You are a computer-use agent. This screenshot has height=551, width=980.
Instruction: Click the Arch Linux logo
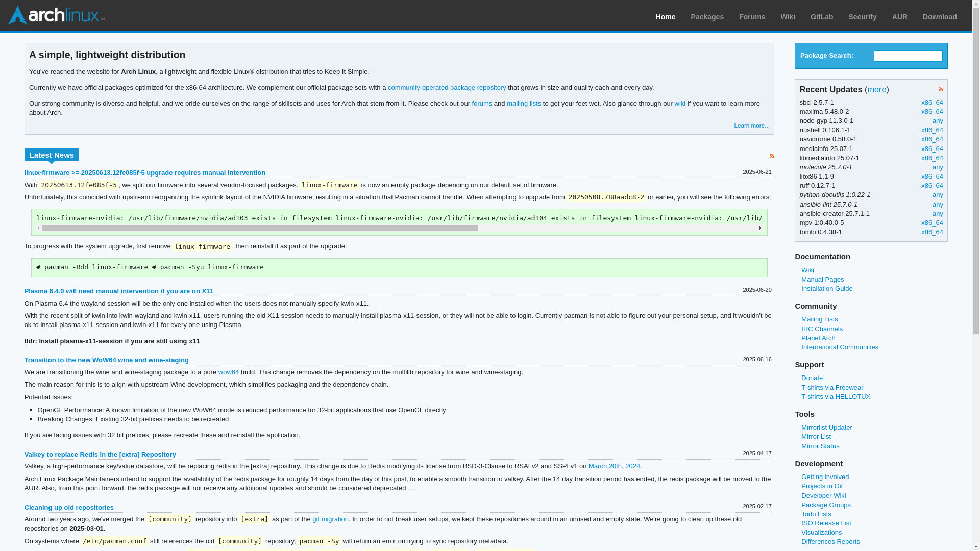point(56,15)
